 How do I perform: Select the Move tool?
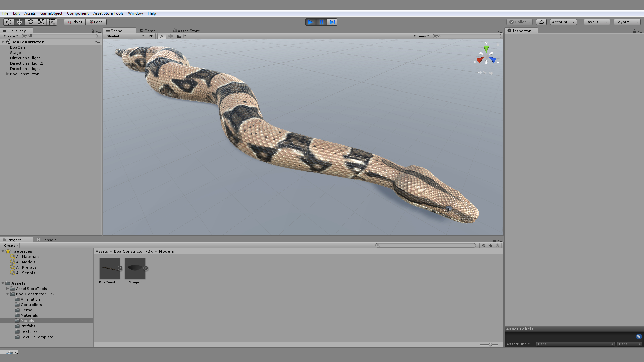pyautogui.click(x=19, y=22)
